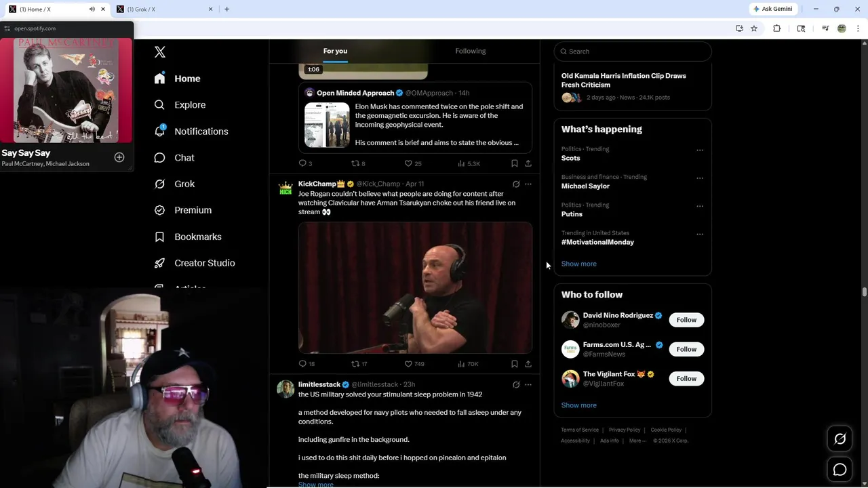868x488 pixels.
Task: Open more options on KickChamp post
Action: [x=528, y=184]
